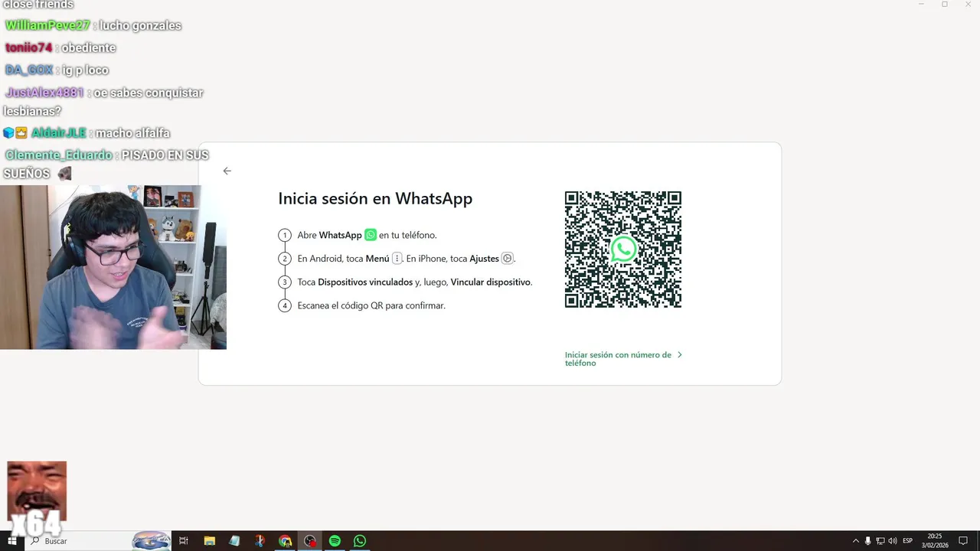The image size is (980, 551).
Task: Open the clock showing 20:25
Action: [x=935, y=541]
